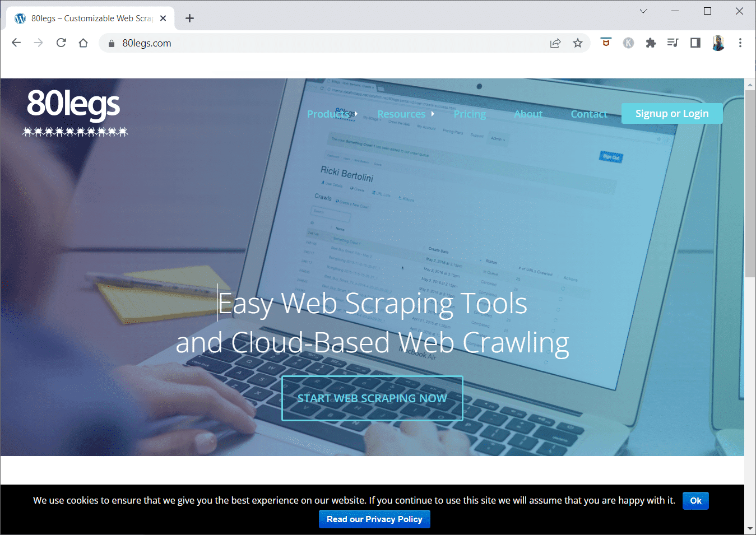View site security lock info
Image resolution: width=756 pixels, height=535 pixels.
[x=112, y=43]
